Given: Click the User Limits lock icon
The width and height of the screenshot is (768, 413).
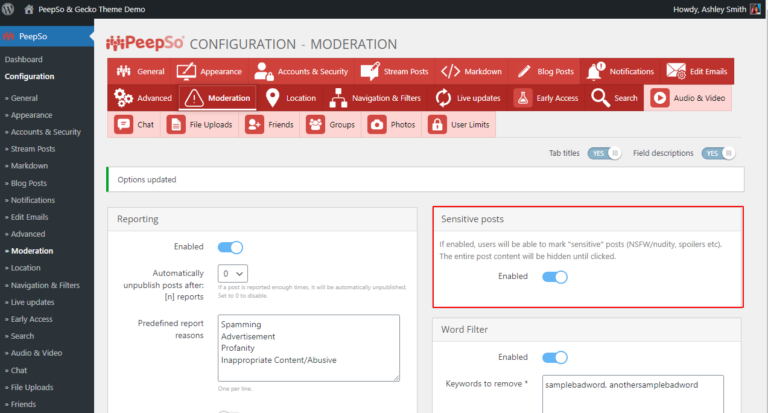Looking at the screenshot, I should point(437,125).
